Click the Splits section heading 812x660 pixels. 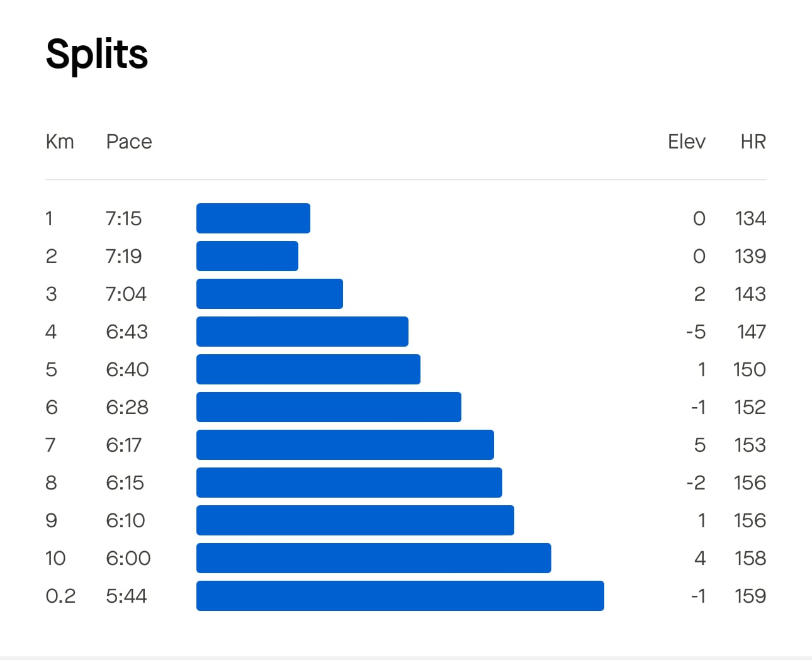pyautogui.click(x=97, y=55)
